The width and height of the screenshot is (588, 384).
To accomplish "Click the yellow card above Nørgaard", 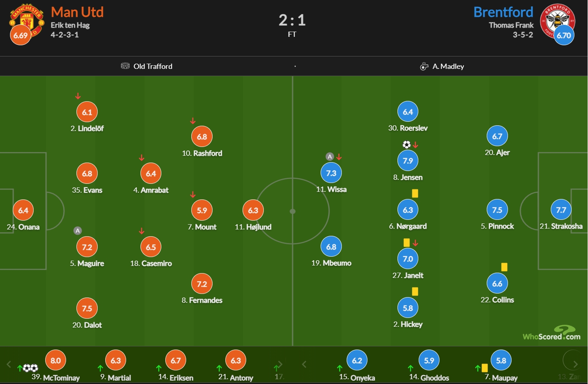I will tap(415, 193).
